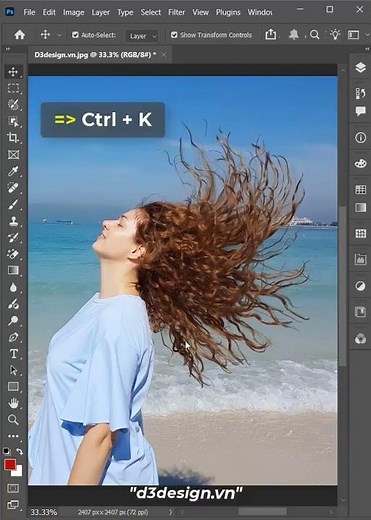Open the Adjustments panel half-circle icon
Image resolution: width=371 pixels, height=520 pixels.
360,286
